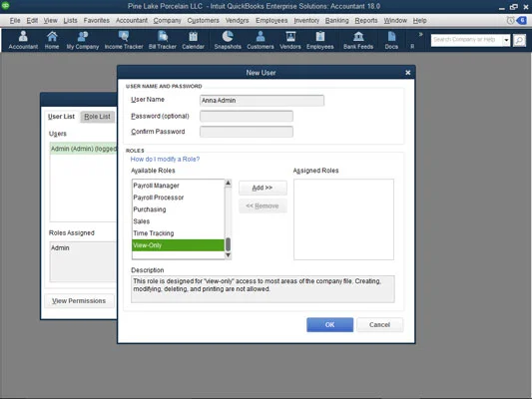
Task: Switch to the Role List tab
Action: pos(98,117)
